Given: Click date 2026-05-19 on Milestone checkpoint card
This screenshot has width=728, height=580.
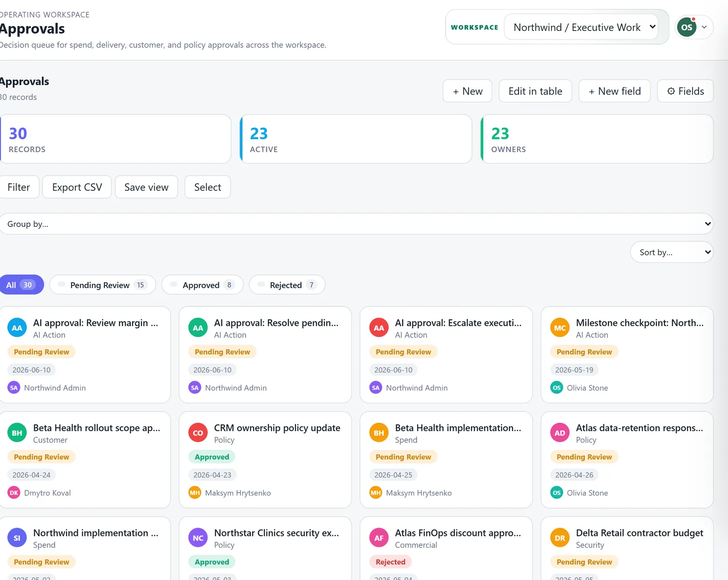Looking at the screenshot, I should (x=574, y=370).
